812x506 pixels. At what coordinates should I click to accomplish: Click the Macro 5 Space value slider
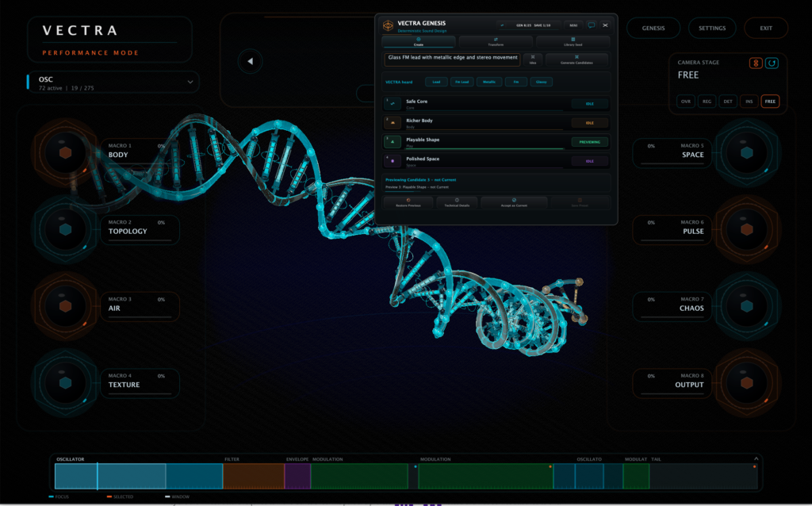point(672,163)
